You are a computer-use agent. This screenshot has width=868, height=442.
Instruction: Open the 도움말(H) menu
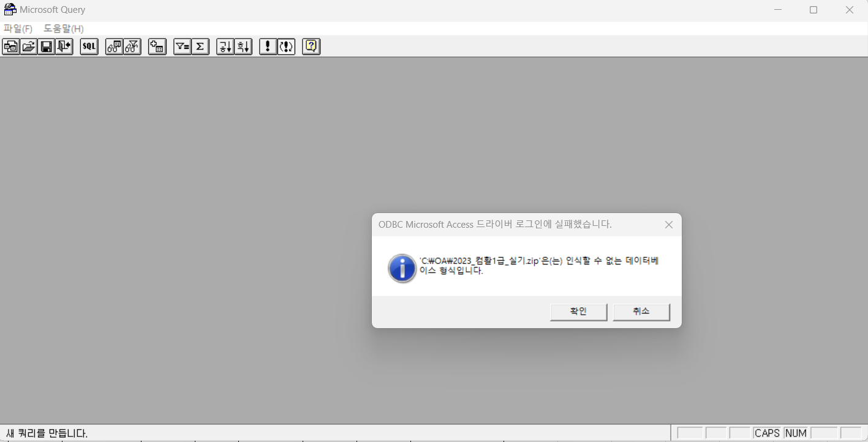[64, 29]
